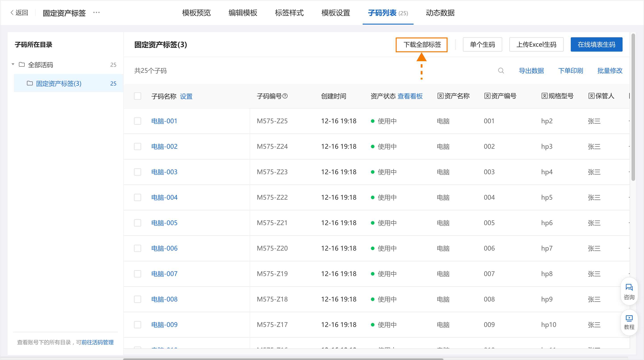Click 下单印刷 link
Viewport: 644px width, 360px height.
tap(571, 71)
